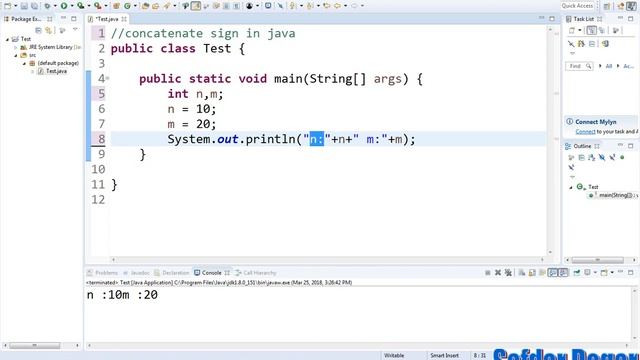Click the editor horizontal scrollbar
The width and height of the screenshot is (640, 360).
tap(328, 260)
